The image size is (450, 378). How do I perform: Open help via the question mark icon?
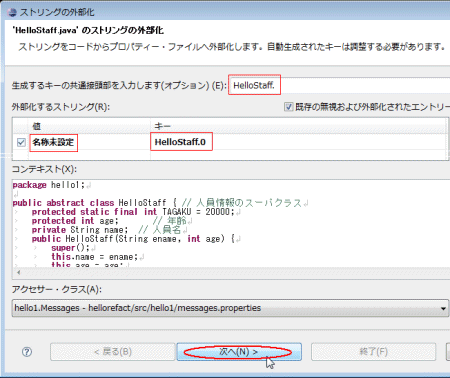[x=27, y=352]
